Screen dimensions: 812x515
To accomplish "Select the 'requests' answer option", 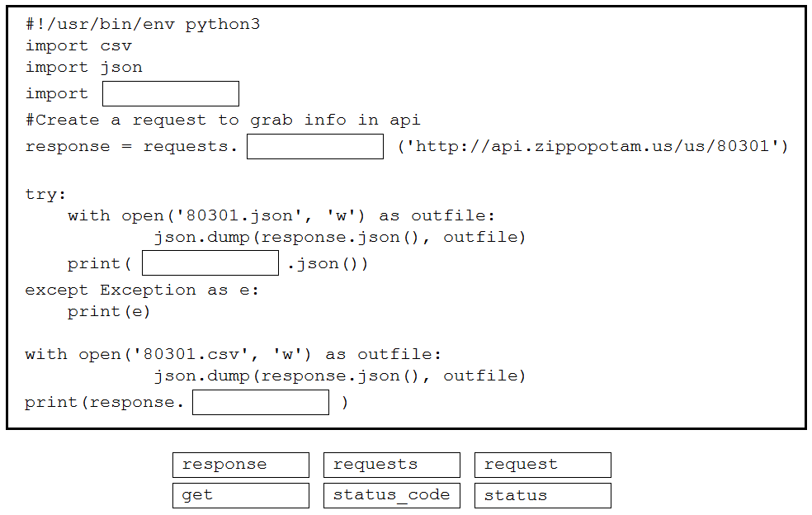I will point(391,465).
